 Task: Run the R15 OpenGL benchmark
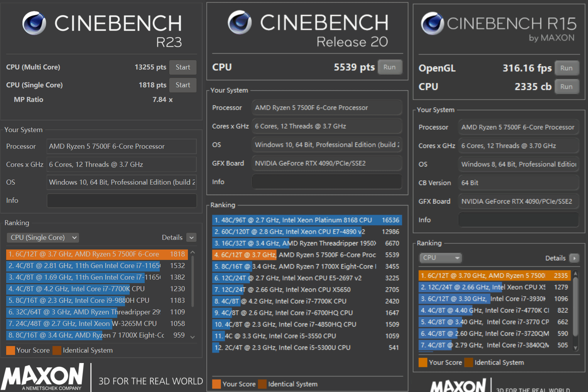point(566,68)
